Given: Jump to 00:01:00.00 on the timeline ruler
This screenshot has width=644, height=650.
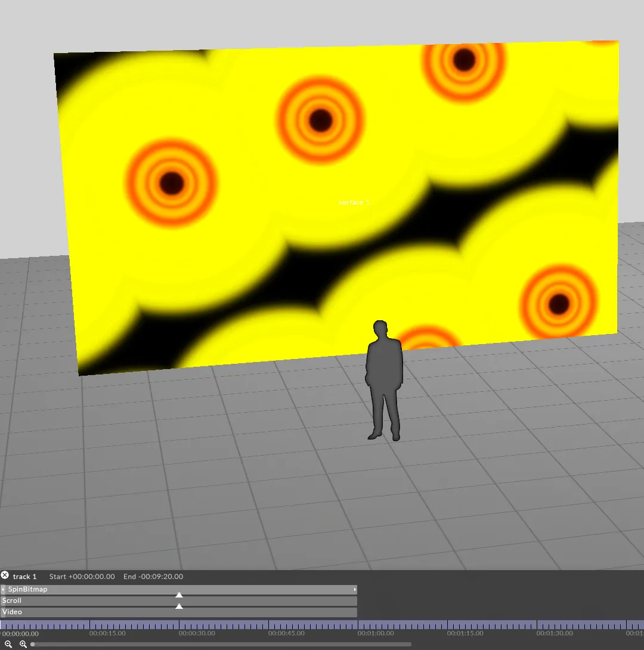Looking at the screenshot, I should (358, 625).
